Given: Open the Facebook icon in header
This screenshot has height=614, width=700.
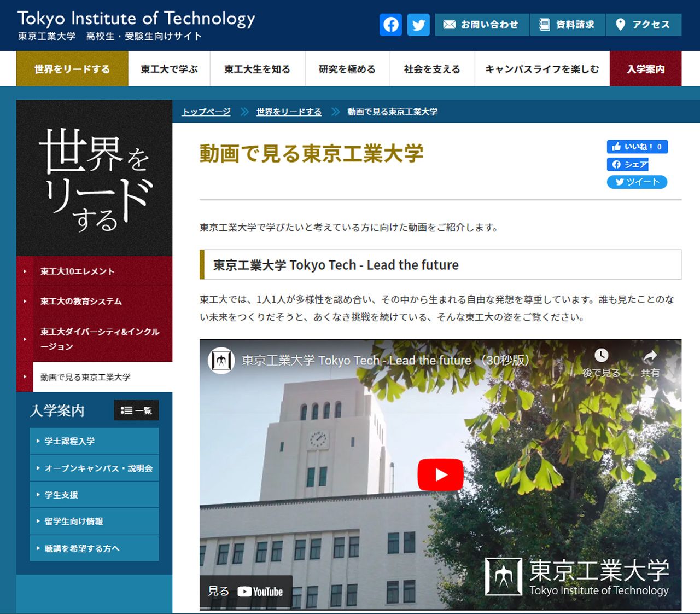Looking at the screenshot, I should click(x=390, y=25).
